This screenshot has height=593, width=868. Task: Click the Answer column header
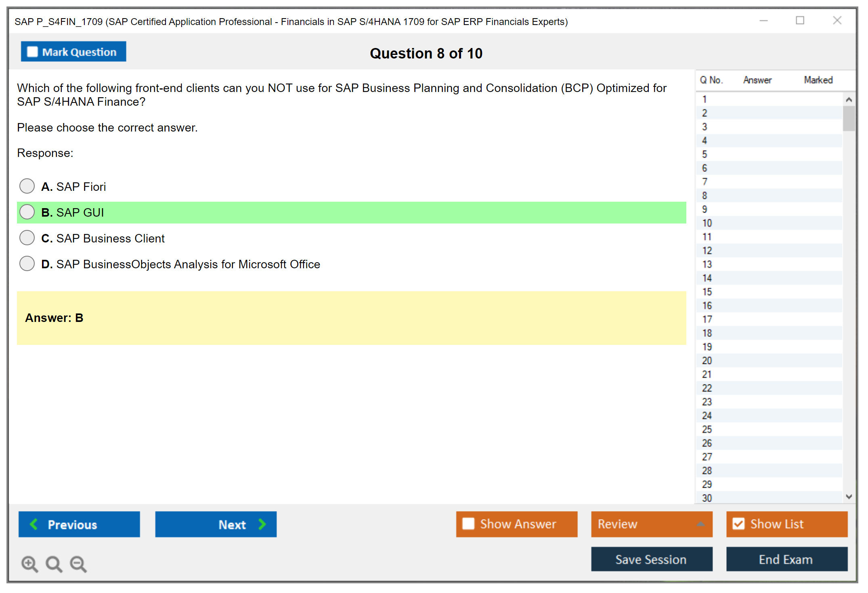tap(757, 80)
